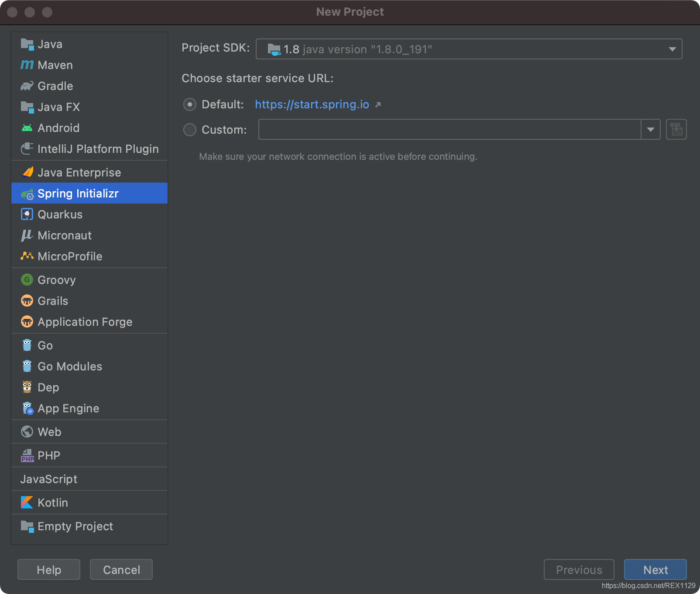Click the 'MicroProfile' list label

[70, 256]
